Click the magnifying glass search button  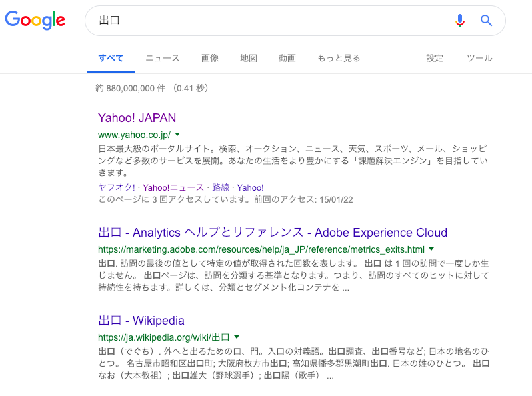click(486, 21)
